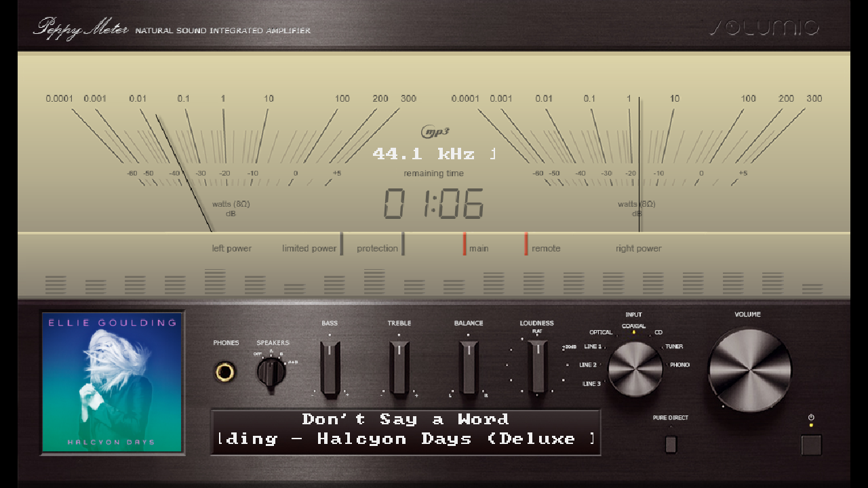
Task: Click the "01:06" remaining time display
Action: pyautogui.click(x=434, y=204)
